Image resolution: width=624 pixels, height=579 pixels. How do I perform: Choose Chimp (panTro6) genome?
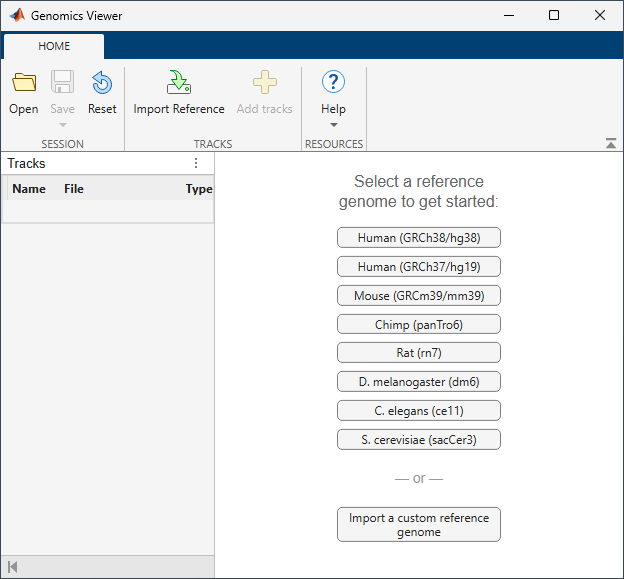click(x=419, y=325)
